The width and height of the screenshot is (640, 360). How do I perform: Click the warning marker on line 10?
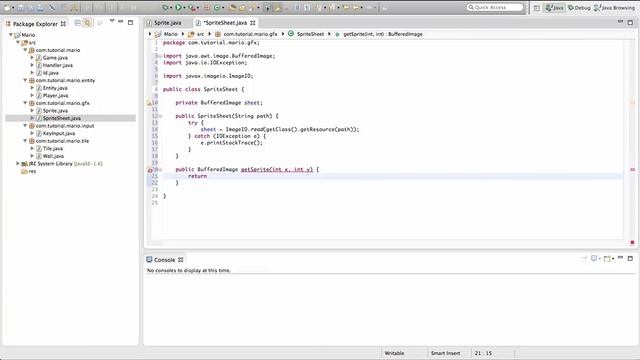(x=149, y=103)
